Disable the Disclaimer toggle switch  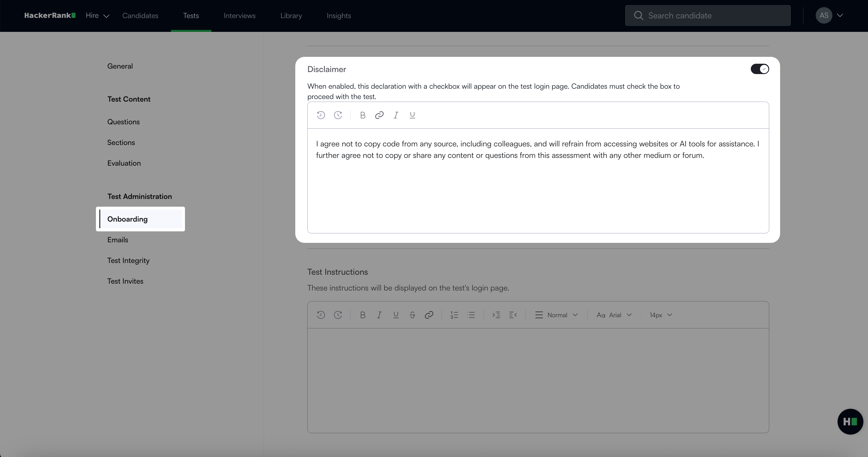click(x=759, y=69)
